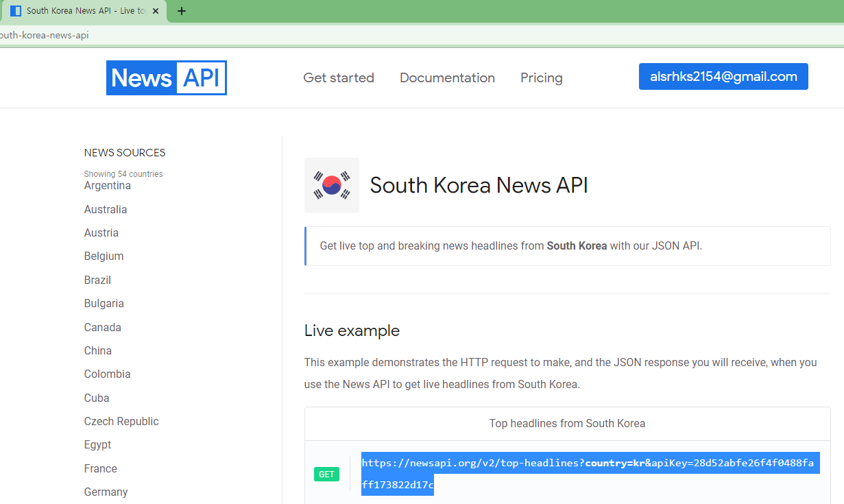Select Belgium in news sources

coord(104,256)
